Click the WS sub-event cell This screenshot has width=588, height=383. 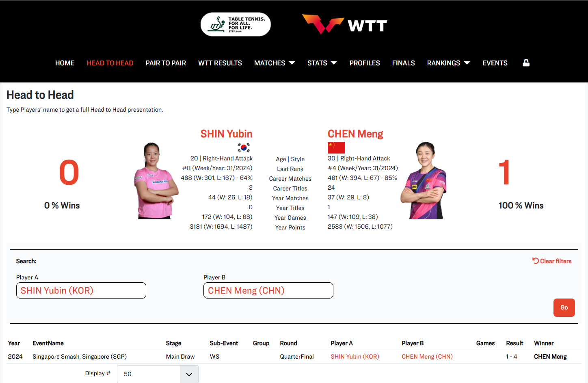pyautogui.click(x=214, y=357)
